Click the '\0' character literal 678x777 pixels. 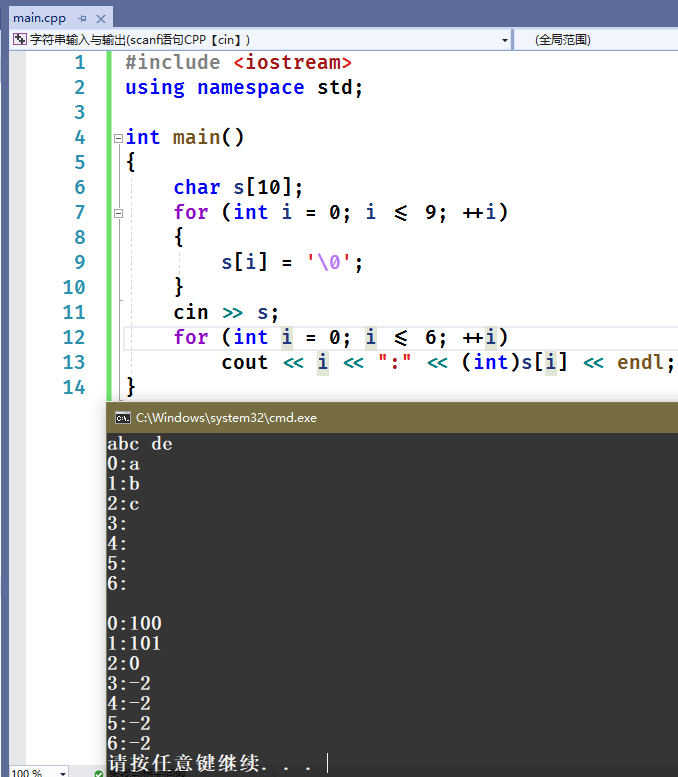click(x=329, y=262)
